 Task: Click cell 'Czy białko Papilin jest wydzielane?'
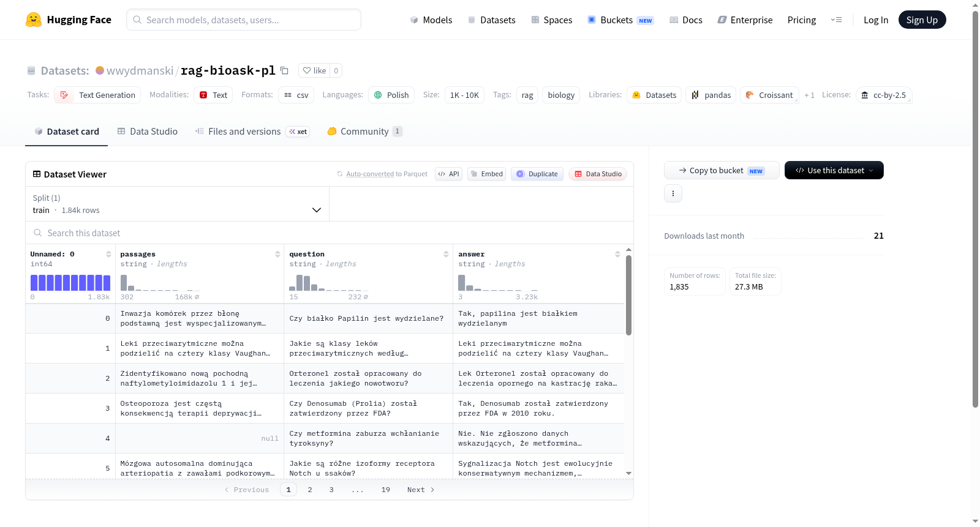(x=368, y=318)
